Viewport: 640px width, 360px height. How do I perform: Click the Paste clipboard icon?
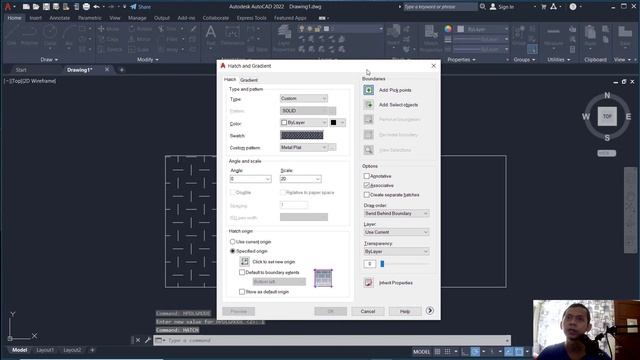590,32
